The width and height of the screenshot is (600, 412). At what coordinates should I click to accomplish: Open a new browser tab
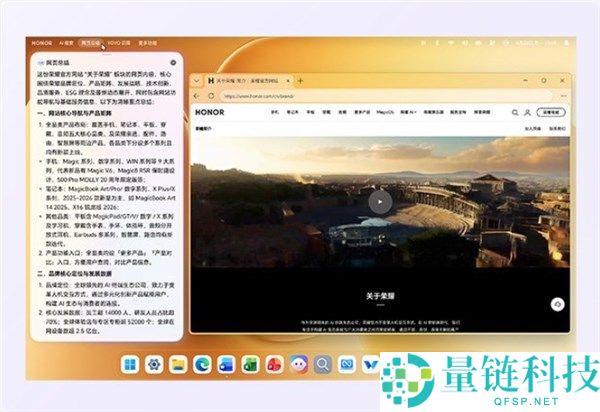click(x=300, y=81)
